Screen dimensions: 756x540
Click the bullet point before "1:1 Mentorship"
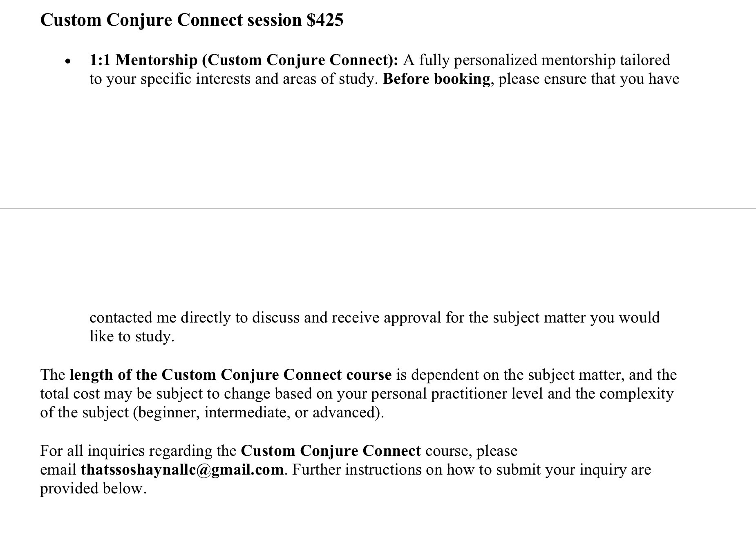(68, 62)
